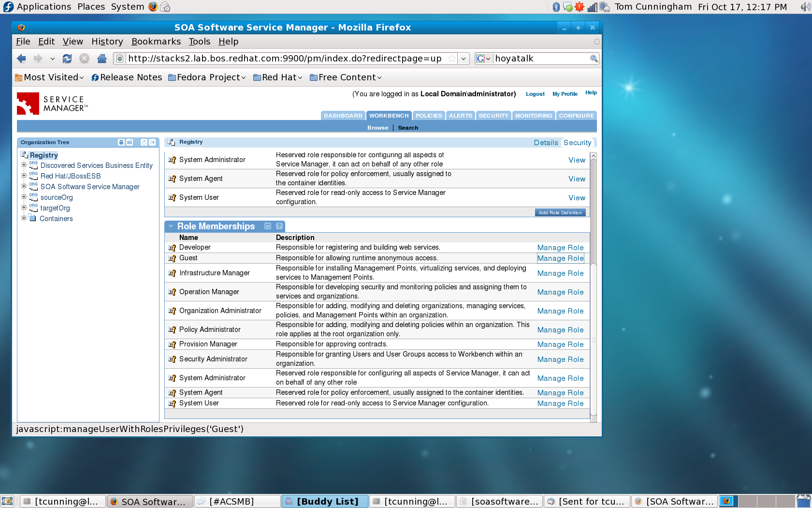Click the network signal tray icon
Image resolution: width=812 pixels, height=508 pixels.
(592, 7)
